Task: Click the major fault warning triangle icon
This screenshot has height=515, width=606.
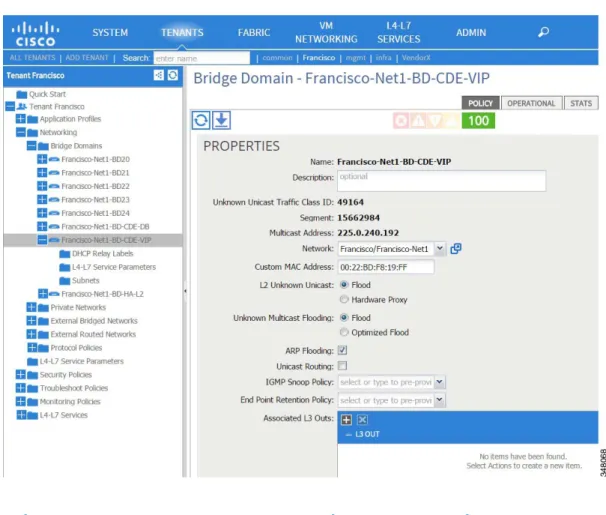Action: 418,121
